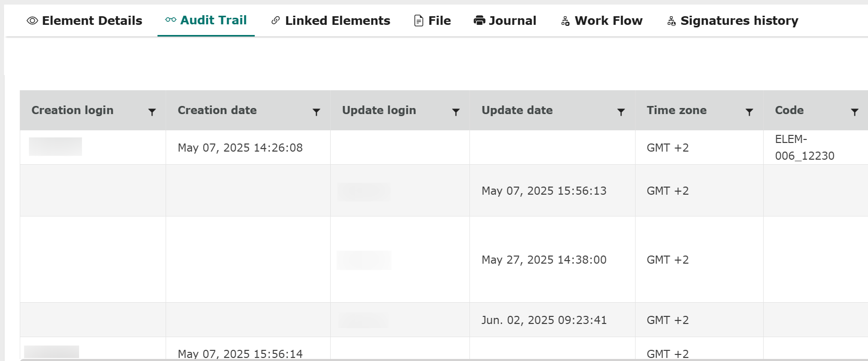This screenshot has width=868, height=361.
Task: Sort by the Update date header
Action: [x=517, y=111]
